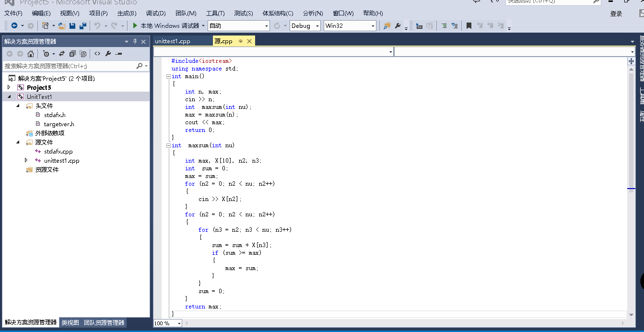Toggle Show All Files in Solution Explorer

[x=83, y=54]
